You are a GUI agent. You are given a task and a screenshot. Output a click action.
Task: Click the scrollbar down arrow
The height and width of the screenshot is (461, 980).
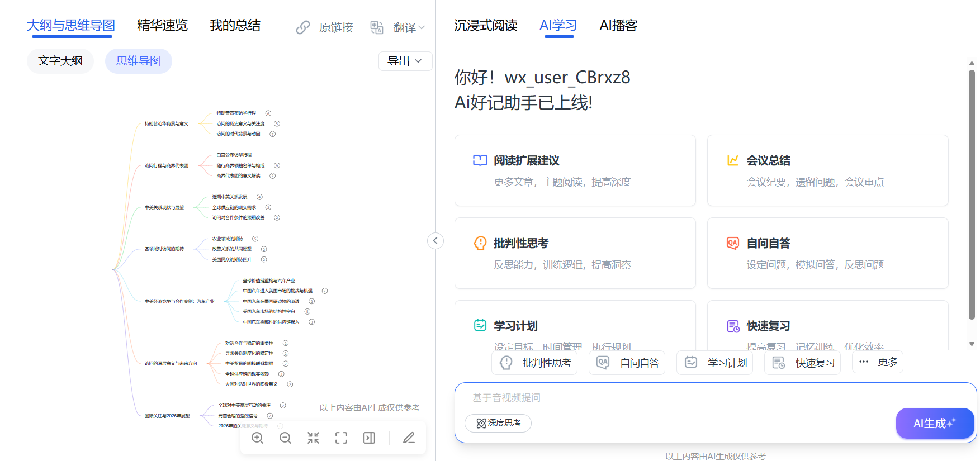coord(972,344)
